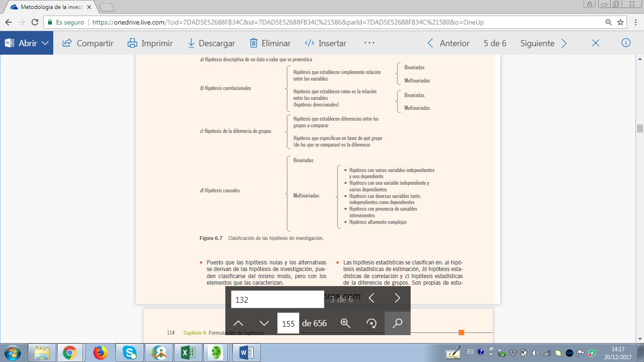Select the Metodologia de la invest tab

tap(50, 7)
